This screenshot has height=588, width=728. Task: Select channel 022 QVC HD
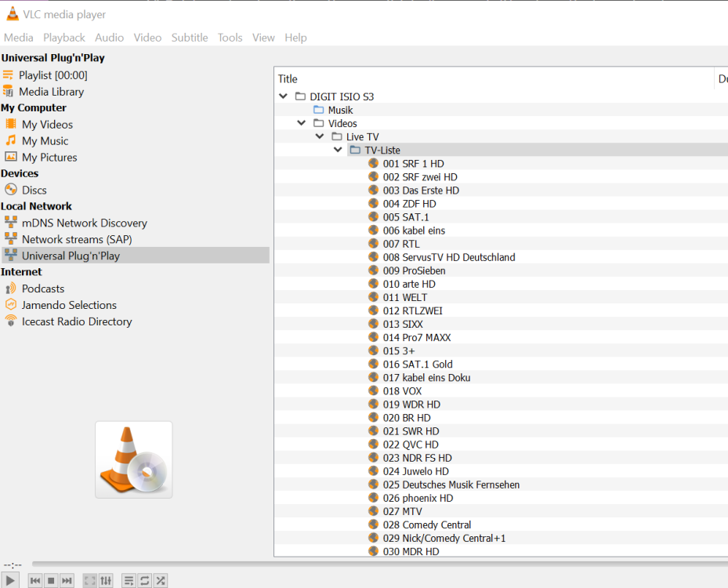(x=411, y=445)
